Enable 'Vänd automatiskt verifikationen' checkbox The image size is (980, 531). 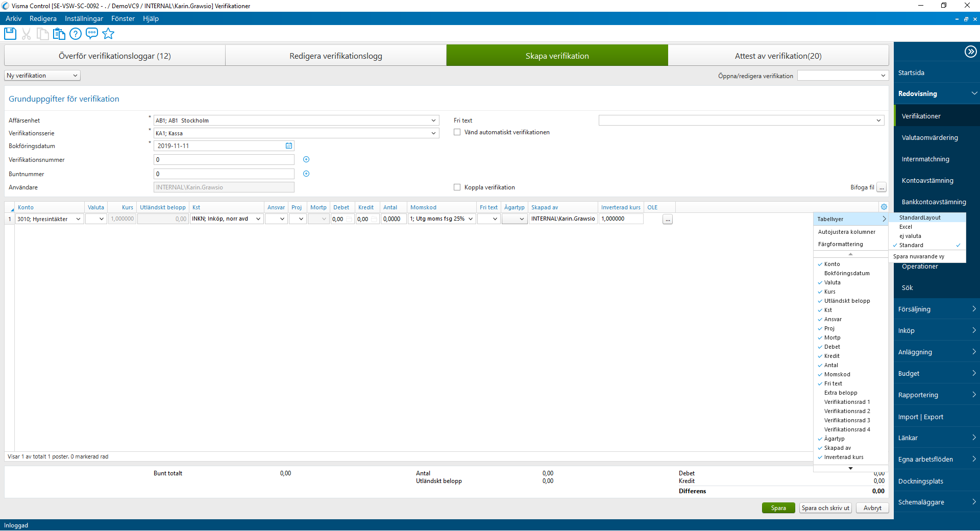point(457,132)
